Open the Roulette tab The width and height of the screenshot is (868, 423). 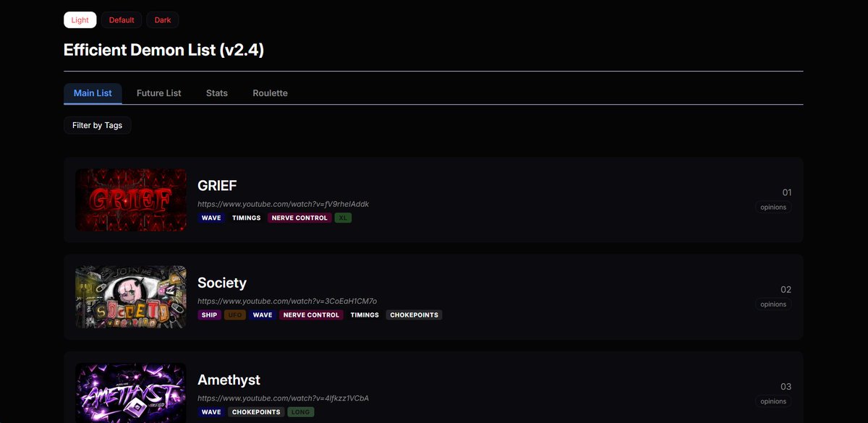[270, 93]
